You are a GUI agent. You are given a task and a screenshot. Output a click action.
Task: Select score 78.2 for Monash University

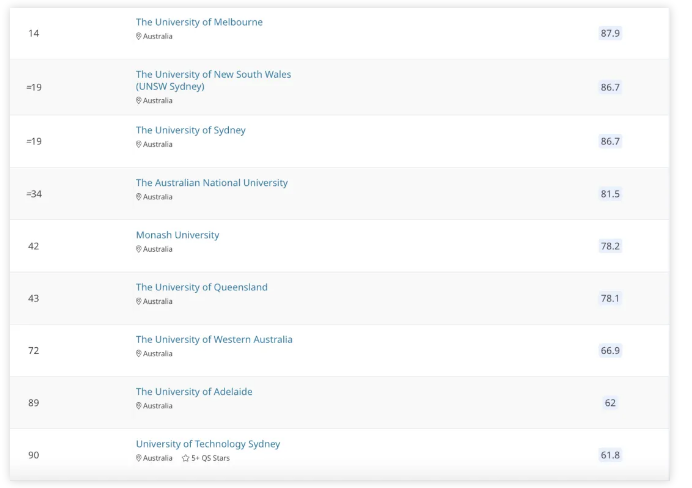tap(610, 246)
